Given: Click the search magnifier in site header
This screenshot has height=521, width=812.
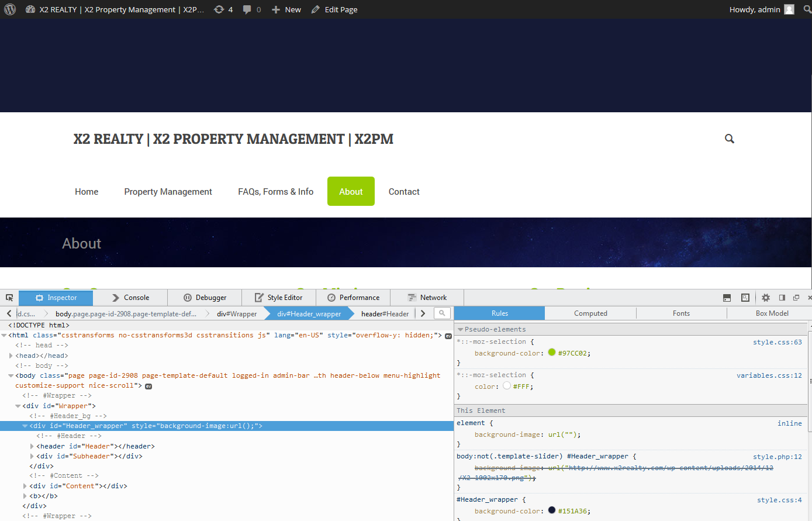Looking at the screenshot, I should (x=730, y=139).
